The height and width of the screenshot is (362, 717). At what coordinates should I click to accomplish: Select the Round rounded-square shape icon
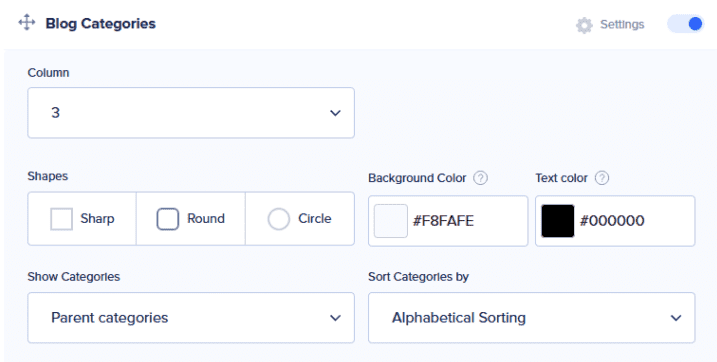click(168, 219)
